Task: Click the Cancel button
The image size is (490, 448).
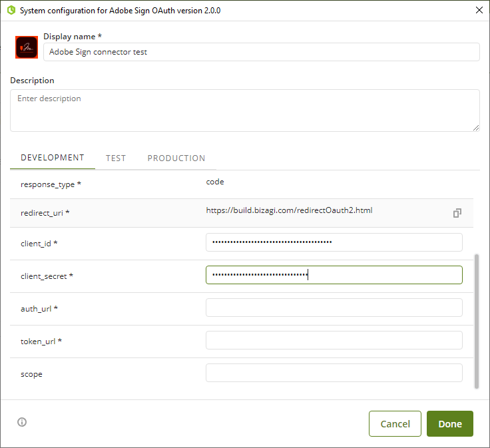Action: (x=395, y=423)
